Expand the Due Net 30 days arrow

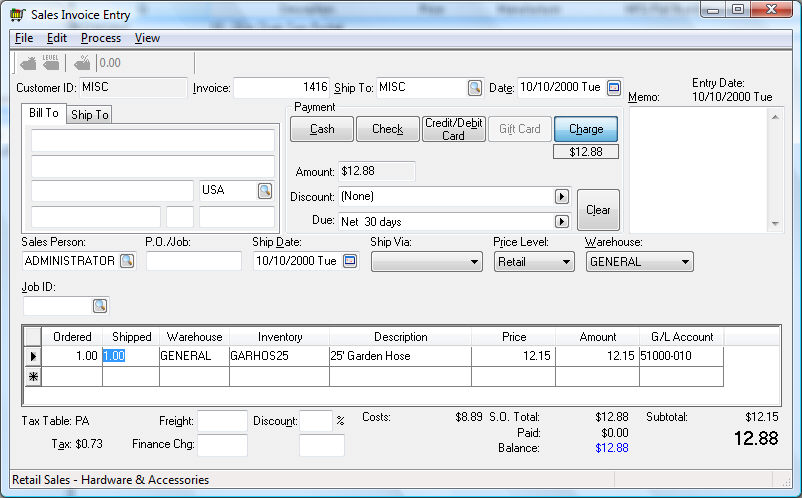pos(562,221)
